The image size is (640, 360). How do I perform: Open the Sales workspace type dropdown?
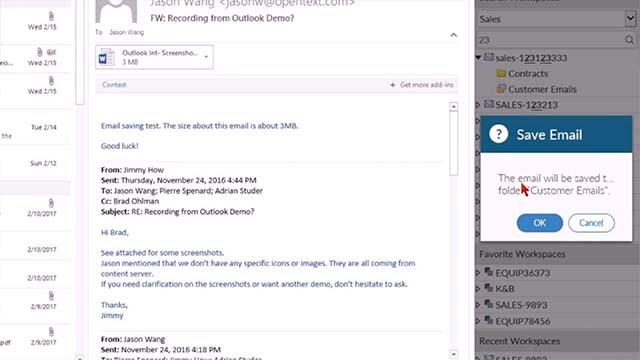point(630,18)
